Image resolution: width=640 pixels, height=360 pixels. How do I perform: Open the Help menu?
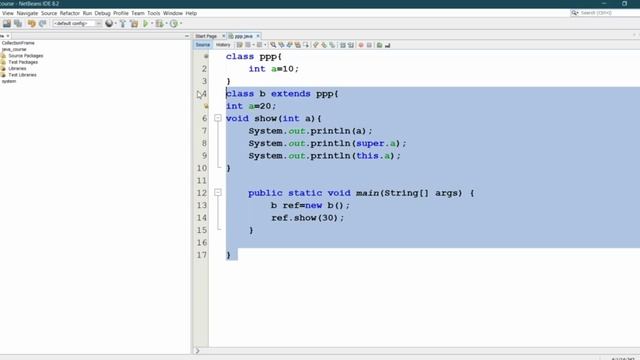click(x=191, y=13)
